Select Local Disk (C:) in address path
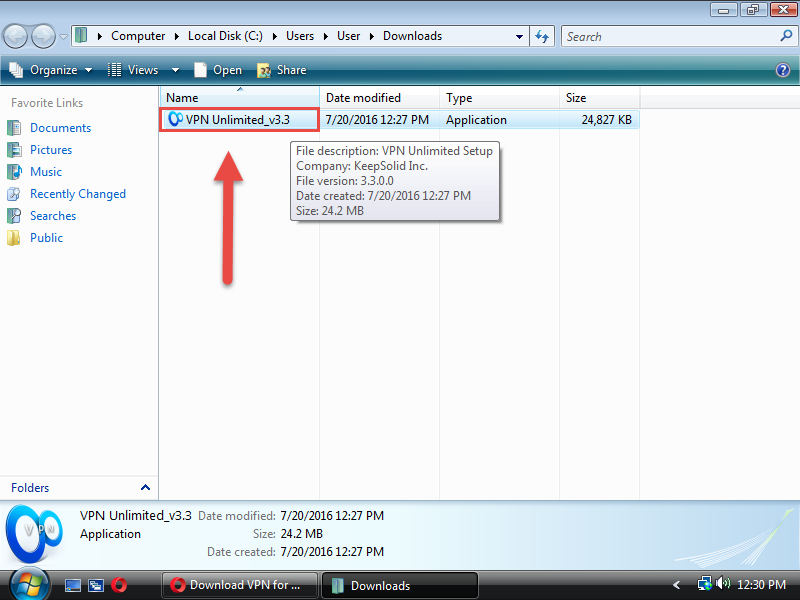Viewport: 800px width, 600px height. click(225, 36)
